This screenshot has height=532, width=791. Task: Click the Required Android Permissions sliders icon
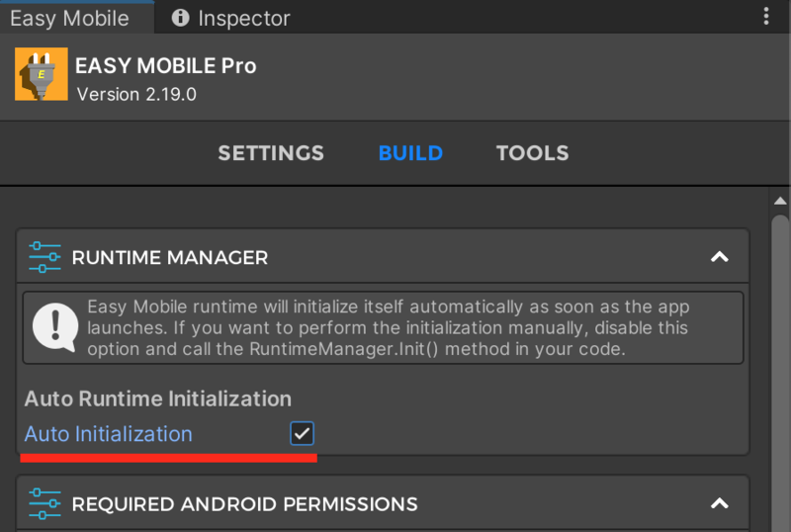click(44, 503)
